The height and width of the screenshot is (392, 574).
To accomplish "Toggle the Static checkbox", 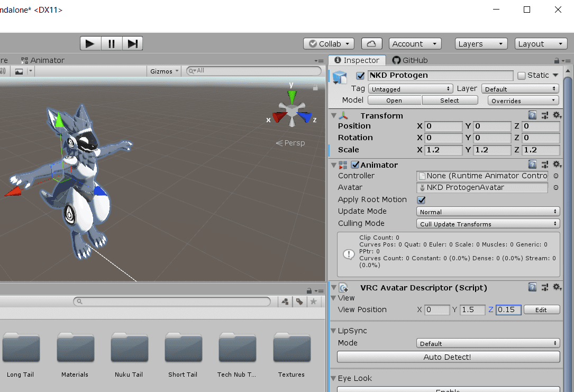I will coord(522,76).
